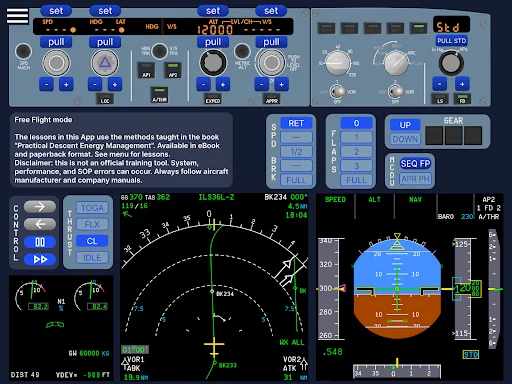Toggle the FD flight director button

[x=462, y=99]
